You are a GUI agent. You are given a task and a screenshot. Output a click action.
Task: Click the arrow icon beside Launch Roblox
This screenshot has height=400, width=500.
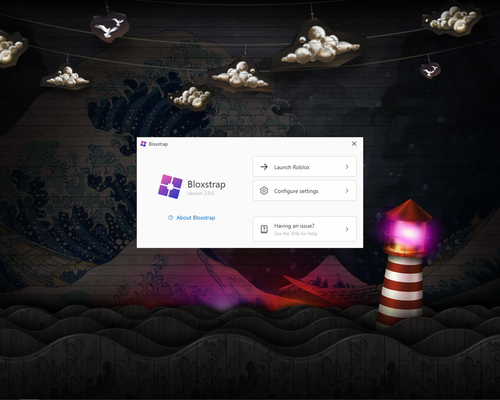click(264, 167)
